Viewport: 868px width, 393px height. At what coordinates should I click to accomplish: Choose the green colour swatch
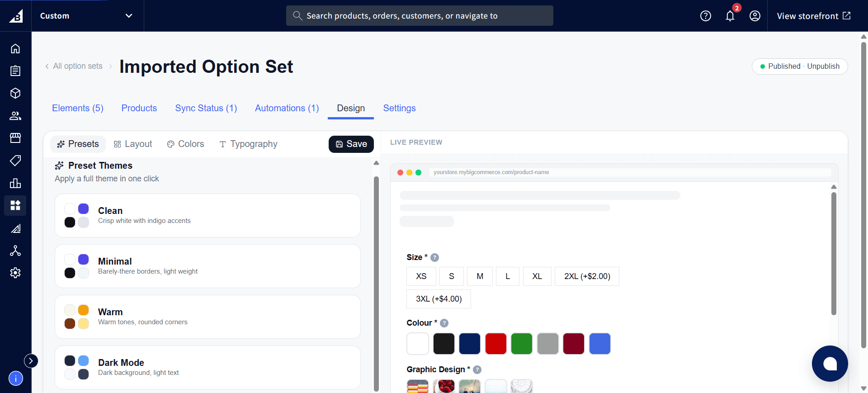click(x=522, y=344)
